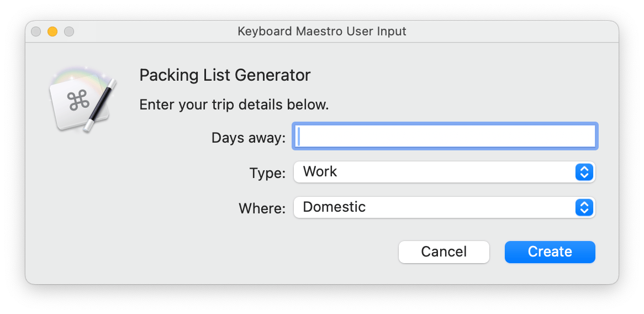Open the Type dropdown showing Work

435,172
